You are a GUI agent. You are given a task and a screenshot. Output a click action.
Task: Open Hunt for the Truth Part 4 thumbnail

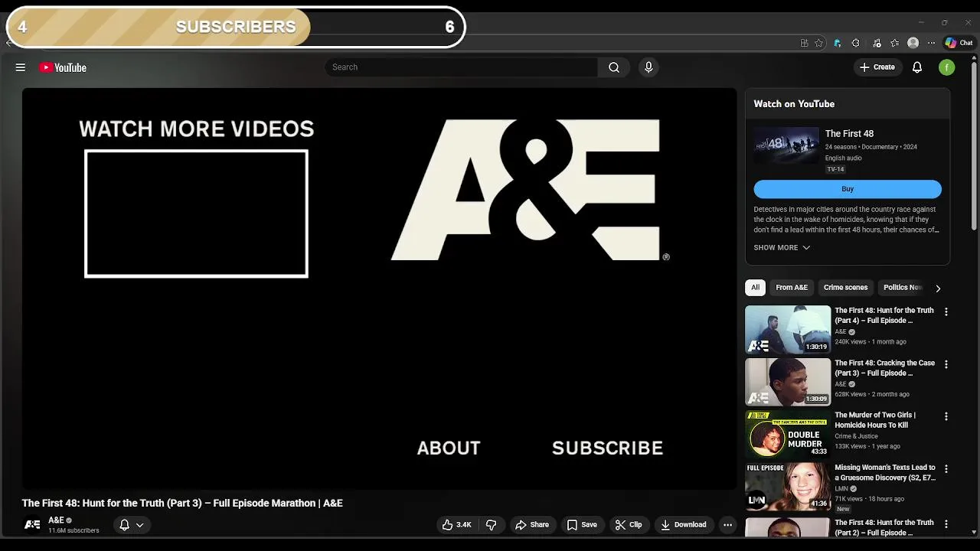788,329
